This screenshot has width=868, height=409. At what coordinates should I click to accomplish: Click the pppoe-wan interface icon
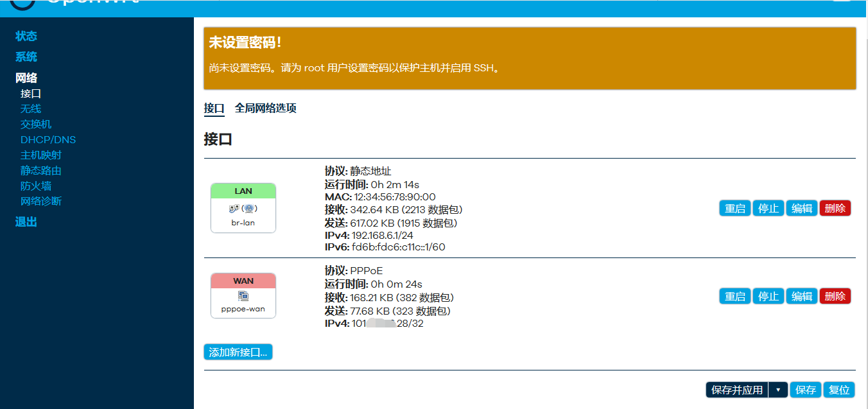243,296
